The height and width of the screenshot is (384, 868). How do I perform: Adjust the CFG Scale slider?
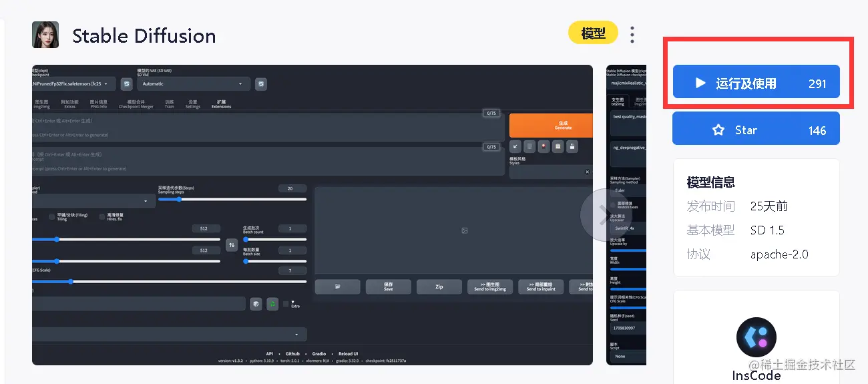point(170,282)
